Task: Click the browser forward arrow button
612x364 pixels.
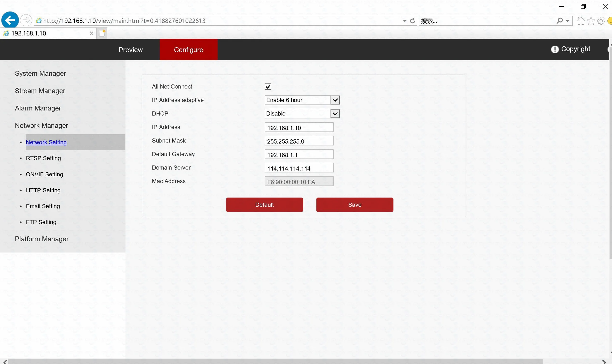Action: tap(26, 20)
